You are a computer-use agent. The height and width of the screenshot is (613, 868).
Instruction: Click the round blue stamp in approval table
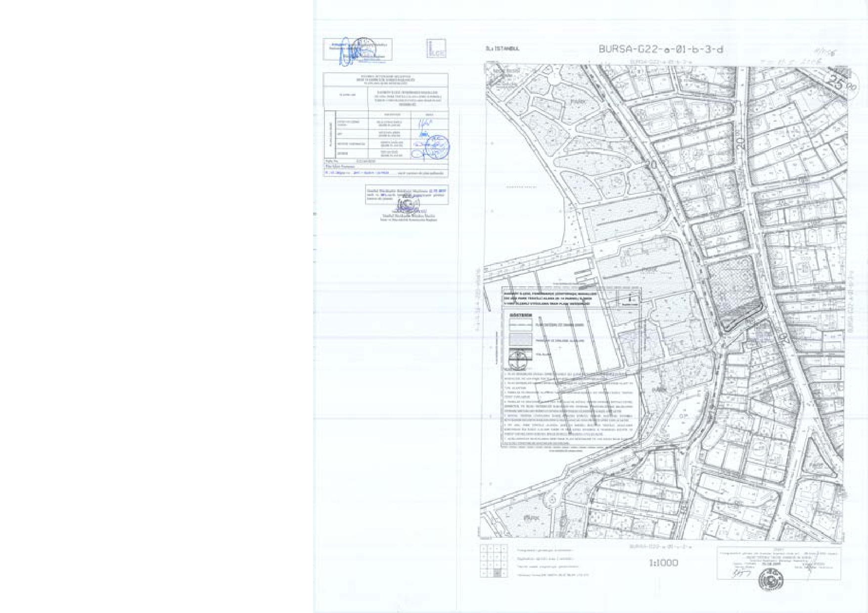pyautogui.click(x=437, y=147)
